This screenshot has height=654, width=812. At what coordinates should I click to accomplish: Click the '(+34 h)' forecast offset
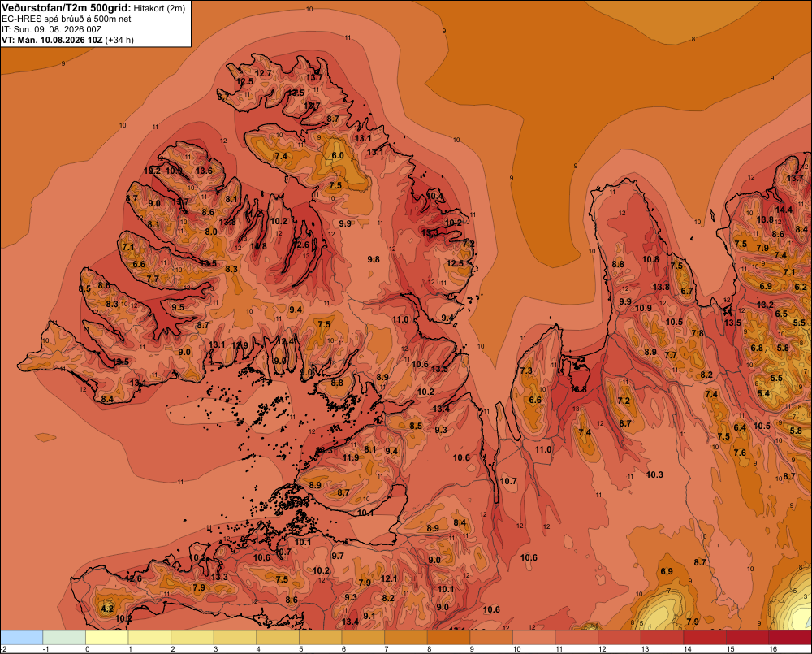click(x=119, y=40)
